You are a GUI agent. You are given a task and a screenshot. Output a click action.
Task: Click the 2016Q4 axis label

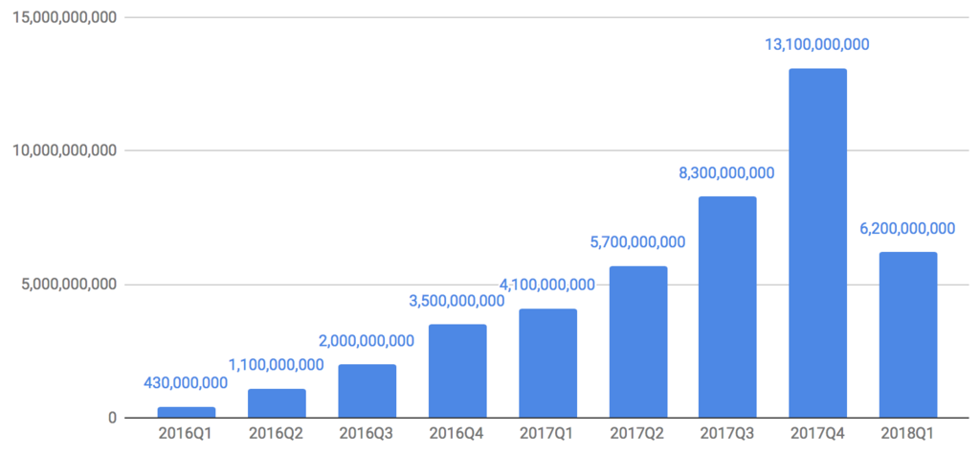[x=457, y=434]
